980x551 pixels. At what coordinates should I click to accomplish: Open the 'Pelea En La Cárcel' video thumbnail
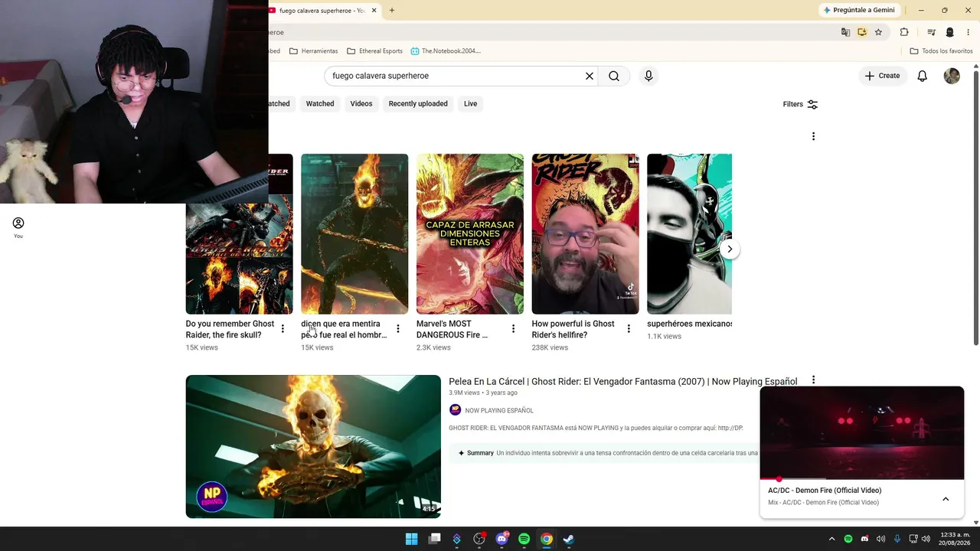(313, 447)
